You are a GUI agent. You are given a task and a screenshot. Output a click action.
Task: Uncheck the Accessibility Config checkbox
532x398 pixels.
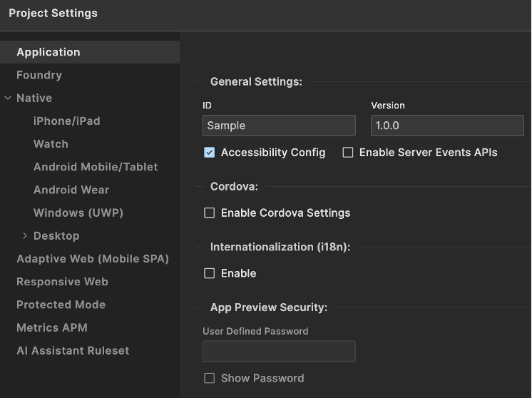click(x=210, y=153)
